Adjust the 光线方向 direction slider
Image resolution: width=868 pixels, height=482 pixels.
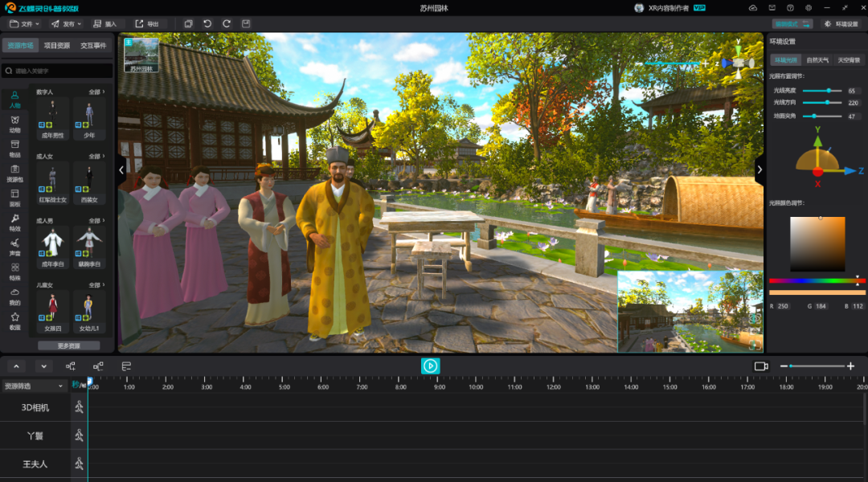(822, 102)
